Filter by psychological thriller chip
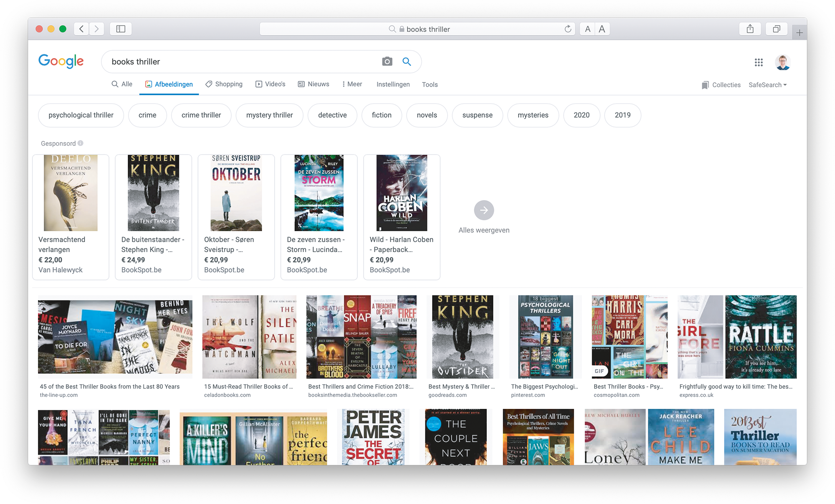 click(81, 115)
